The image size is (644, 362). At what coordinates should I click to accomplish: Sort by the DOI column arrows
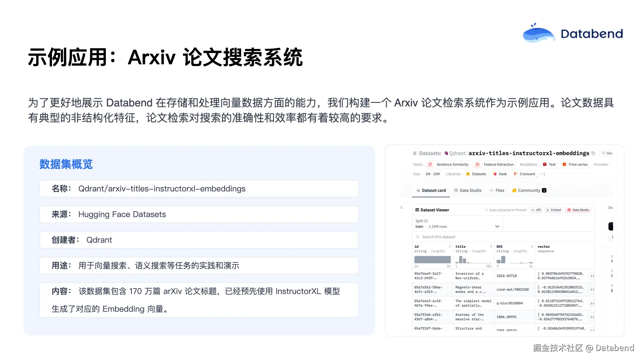(532, 246)
